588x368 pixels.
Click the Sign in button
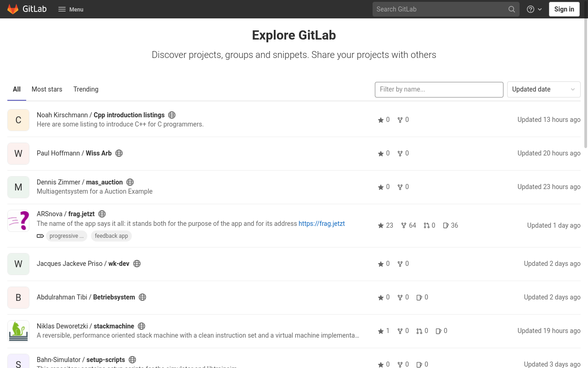[x=564, y=9]
